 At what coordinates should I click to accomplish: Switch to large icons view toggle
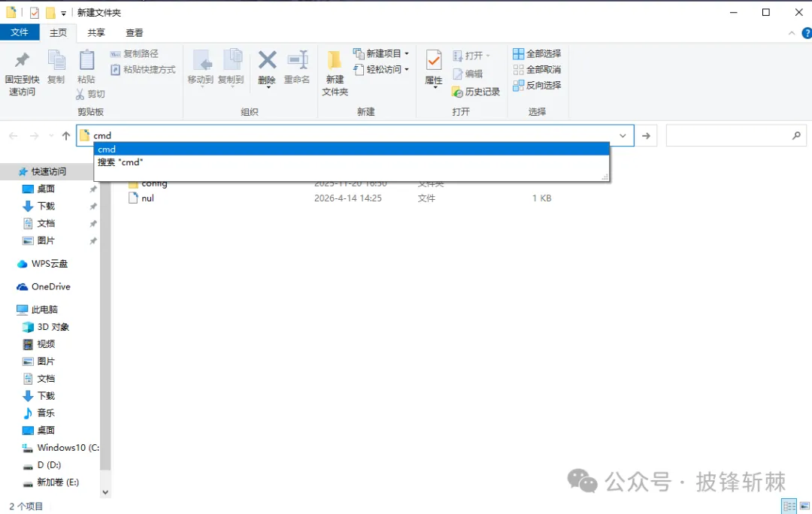[803, 506]
